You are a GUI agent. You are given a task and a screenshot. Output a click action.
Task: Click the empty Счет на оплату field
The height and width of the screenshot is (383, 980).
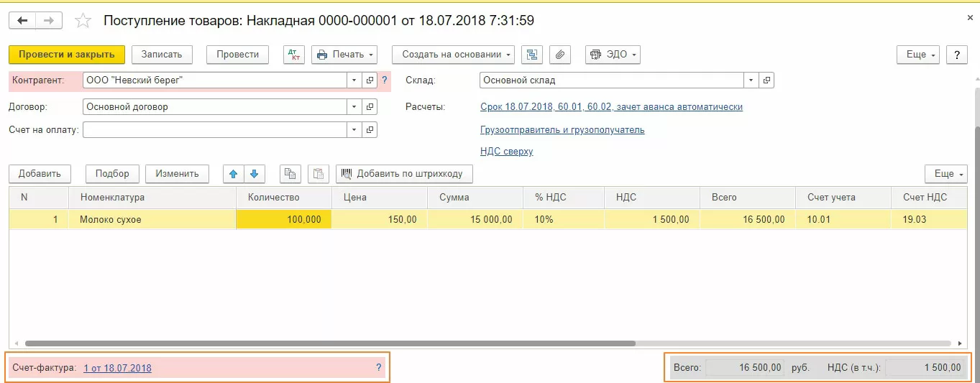pyautogui.click(x=215, y=130)
